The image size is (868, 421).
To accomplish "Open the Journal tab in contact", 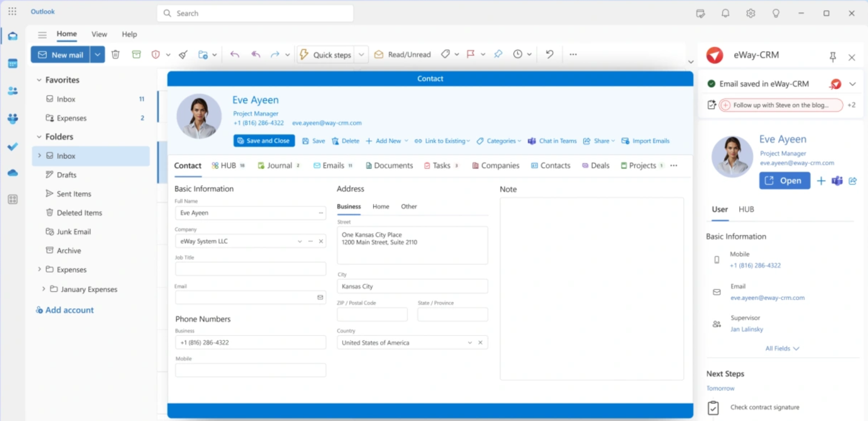I will [x=279, y=166].
